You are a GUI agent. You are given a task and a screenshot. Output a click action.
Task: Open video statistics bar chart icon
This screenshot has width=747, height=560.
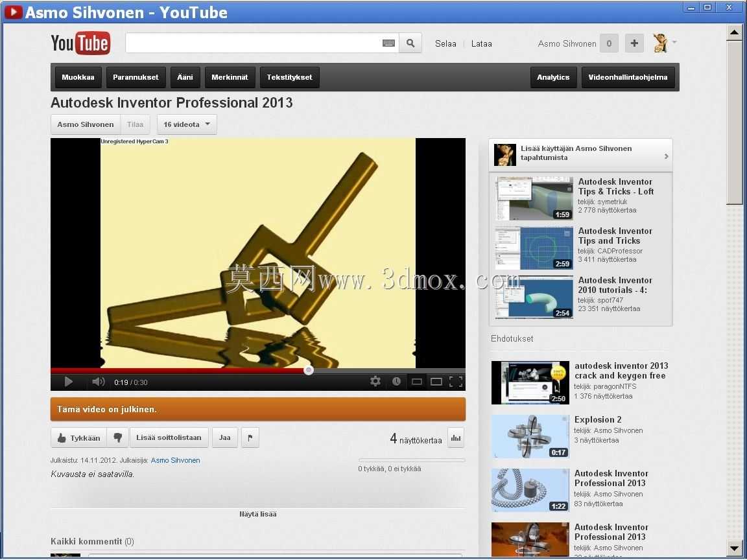456,438
